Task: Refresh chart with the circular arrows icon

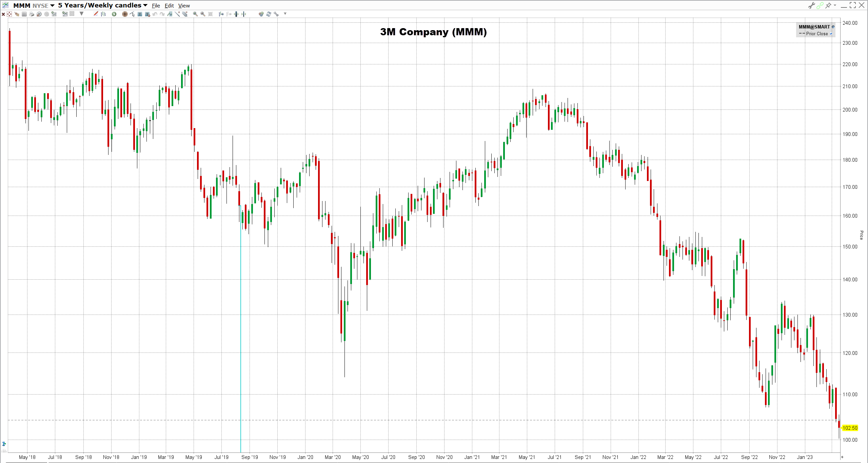Action: pyautogui.click(x=269, y=14)
